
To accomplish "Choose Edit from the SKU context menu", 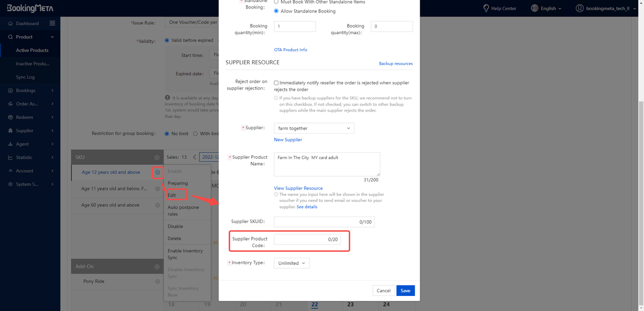I will pyautogui.click(x=172, y=195).
